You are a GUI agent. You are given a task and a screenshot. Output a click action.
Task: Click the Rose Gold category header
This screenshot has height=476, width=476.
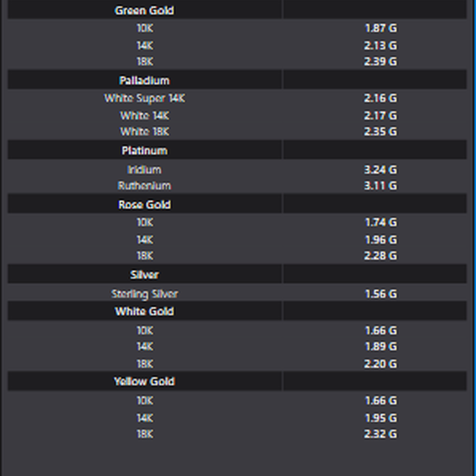(x=144, y=205)
